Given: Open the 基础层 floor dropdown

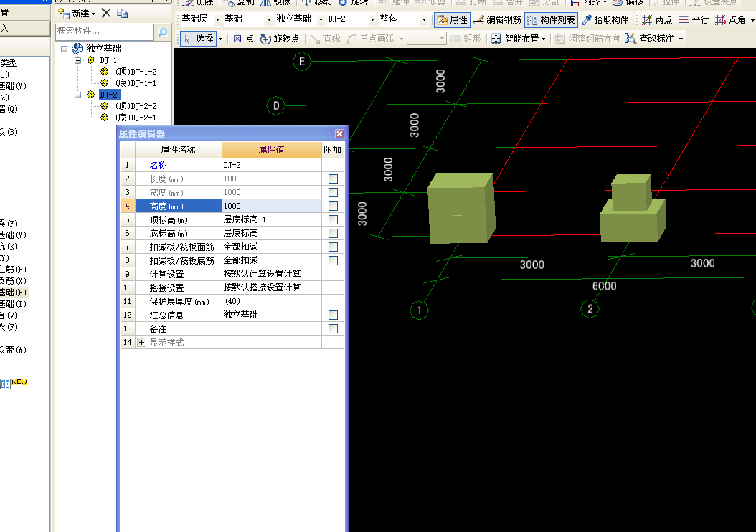Looking at the screenshot, I should 217,20.
